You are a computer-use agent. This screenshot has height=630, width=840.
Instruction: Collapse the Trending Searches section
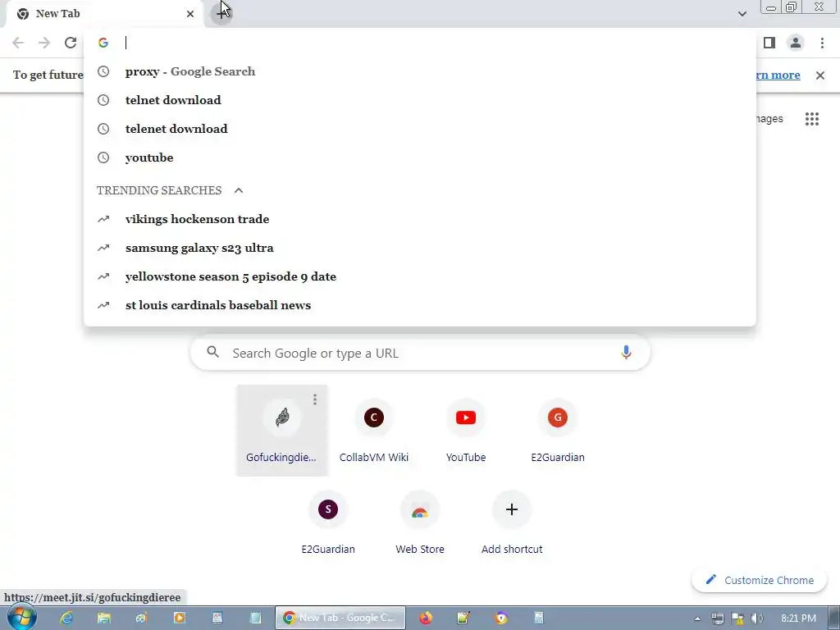(x=239, y=190)
